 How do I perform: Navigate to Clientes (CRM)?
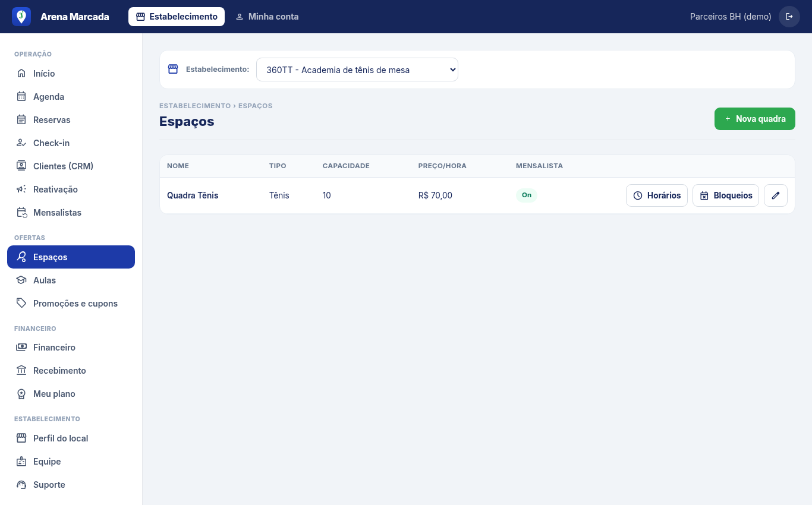(71, 166)
